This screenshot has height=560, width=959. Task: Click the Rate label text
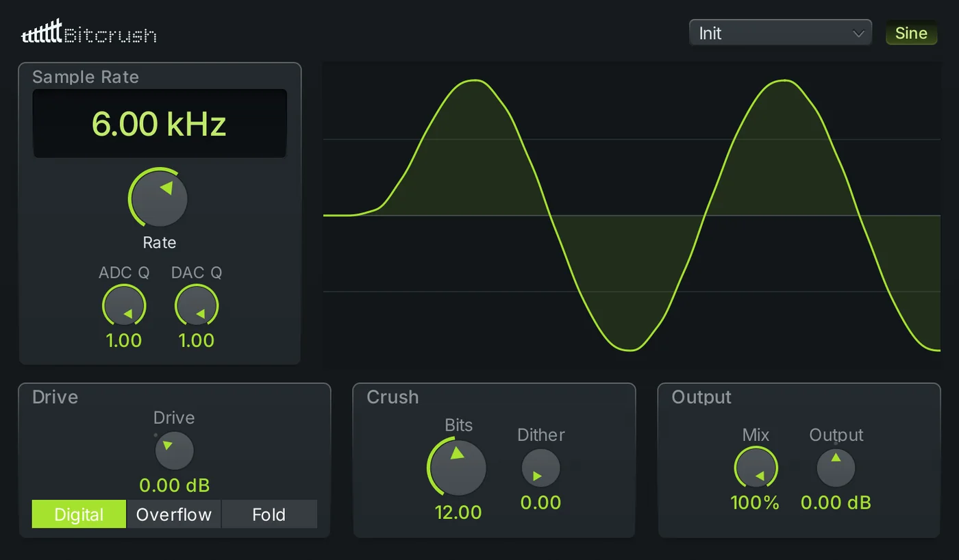pyautogui.click(x=160, y=242)
